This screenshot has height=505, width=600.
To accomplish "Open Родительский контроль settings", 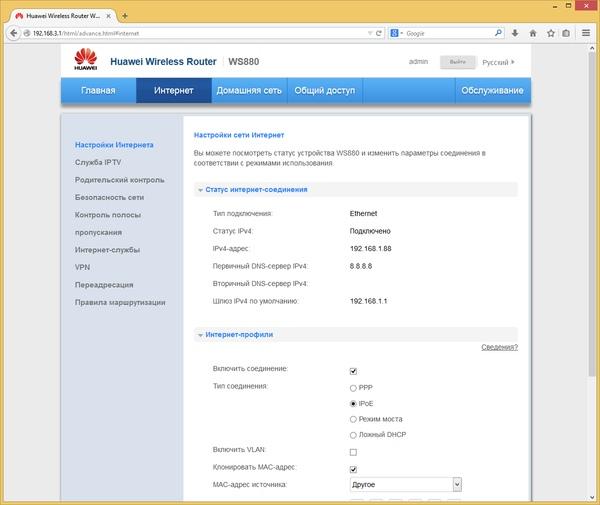I will tap(120, 180).
